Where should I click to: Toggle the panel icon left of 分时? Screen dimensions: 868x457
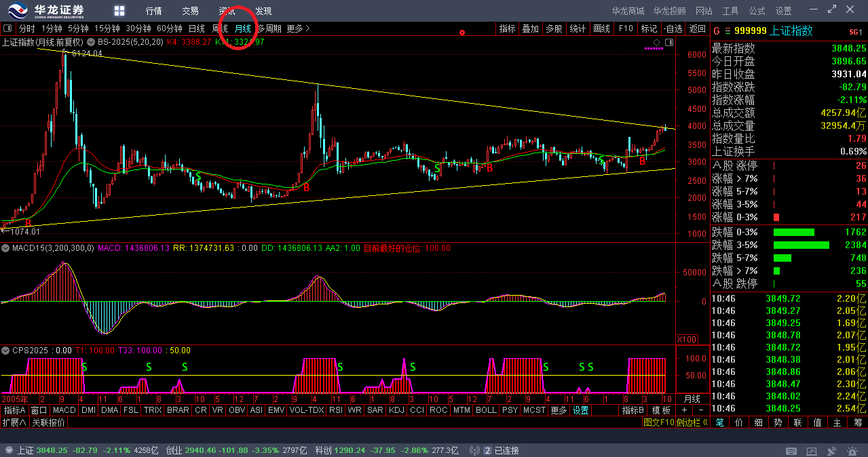pos(7,28)
